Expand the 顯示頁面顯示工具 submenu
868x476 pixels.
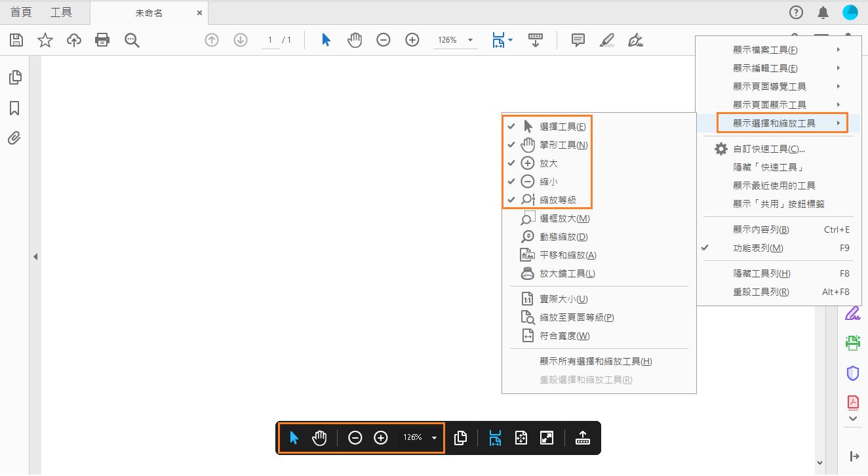tap(771, 104)
